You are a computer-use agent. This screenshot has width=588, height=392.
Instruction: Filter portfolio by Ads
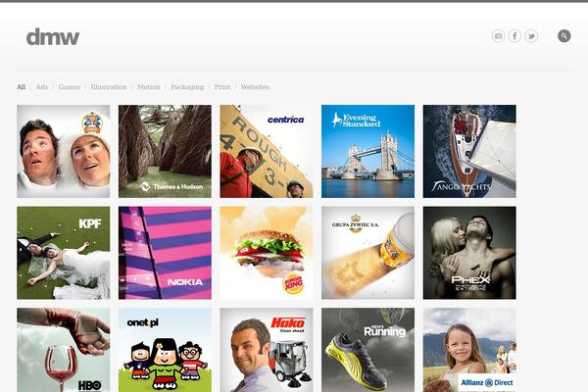41,87
